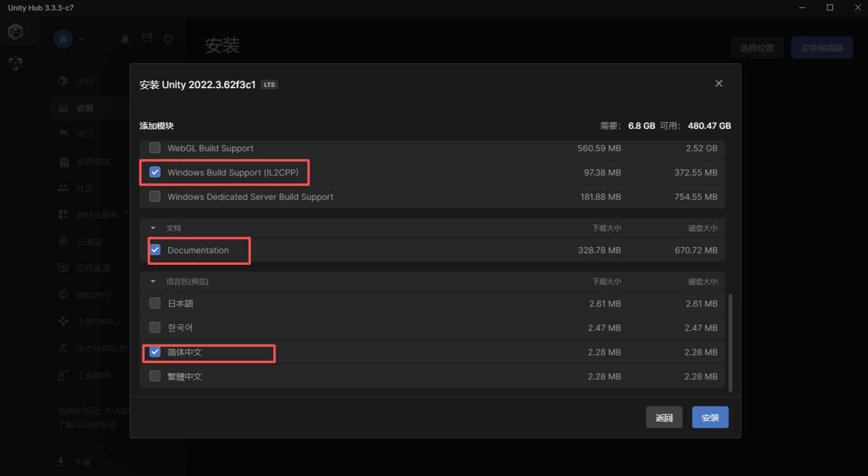Click the notifications bell icon
The width and height of the screenshot is (868, 476).
125,39
